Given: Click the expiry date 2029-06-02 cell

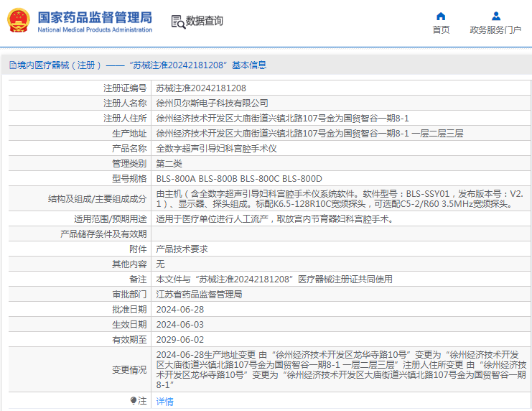Looking at the screenshot, I should tap(180, 340).
